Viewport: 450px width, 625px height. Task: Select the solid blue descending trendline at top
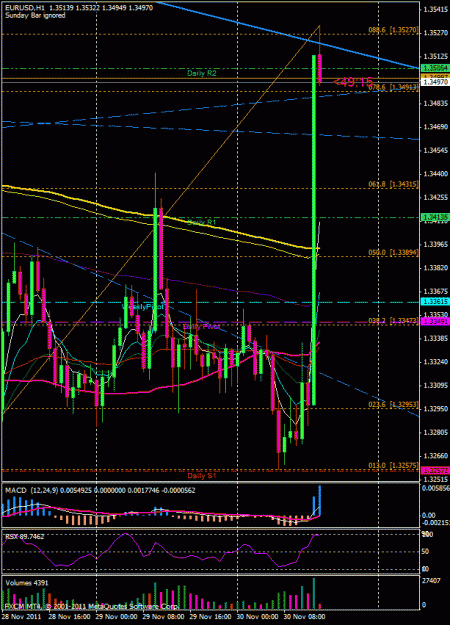pos(288,33)
